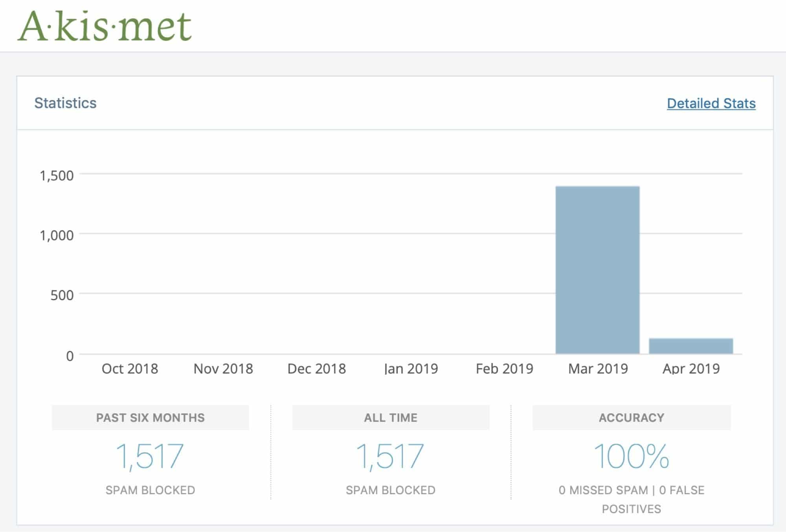The height and width of the screenshot is (532, 786).
Task: Click the 1,517 value under All Time
Action: (x=390, y=456)
